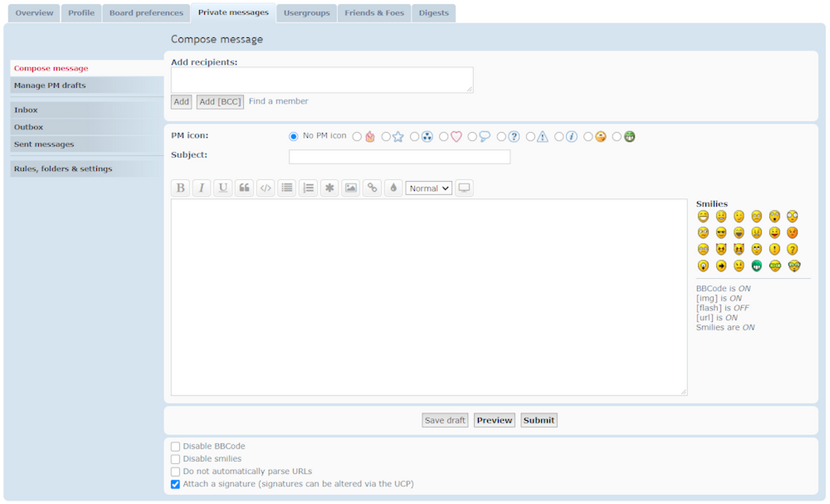Click the underline formatting button
Image resolution: width=830 pixels, height=504 pixels.
(223, 188)
